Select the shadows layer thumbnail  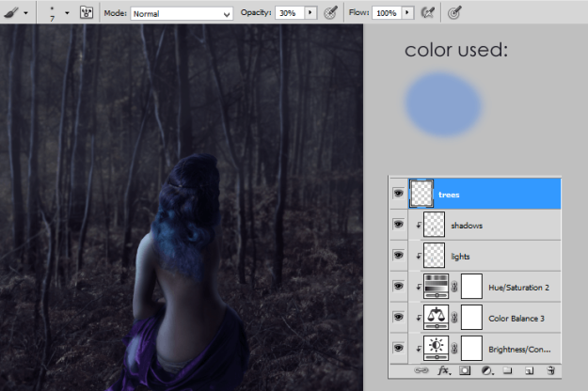(x=435, y=225)
